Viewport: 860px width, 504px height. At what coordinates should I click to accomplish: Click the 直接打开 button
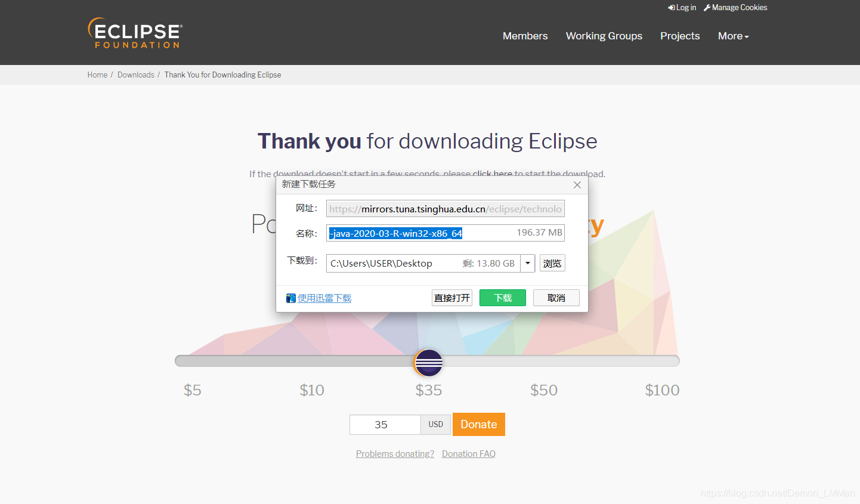(451, 298)
